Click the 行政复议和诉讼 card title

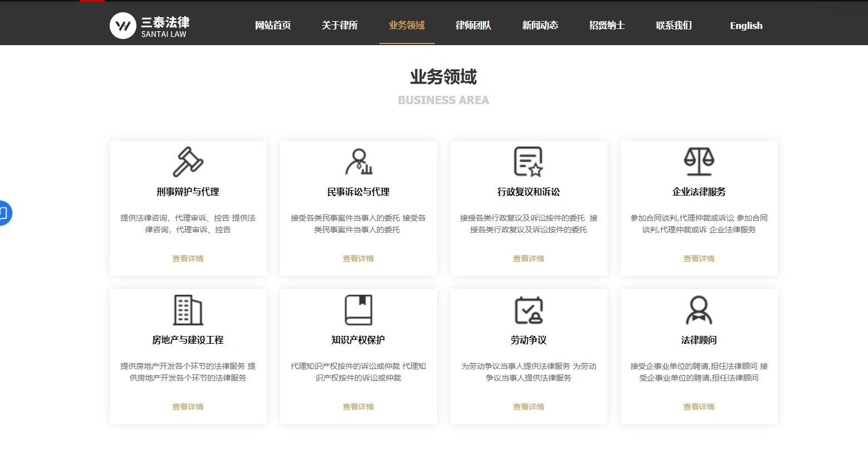tap(528, 192)
